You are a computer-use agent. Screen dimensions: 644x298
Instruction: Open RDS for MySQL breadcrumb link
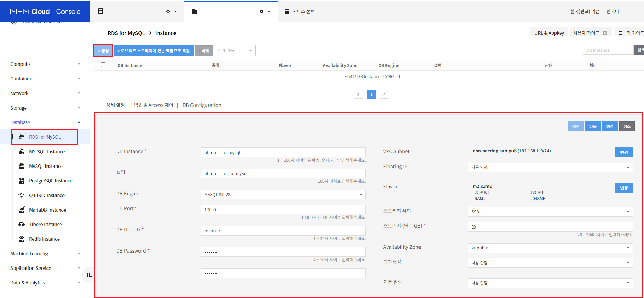(126, 33)
